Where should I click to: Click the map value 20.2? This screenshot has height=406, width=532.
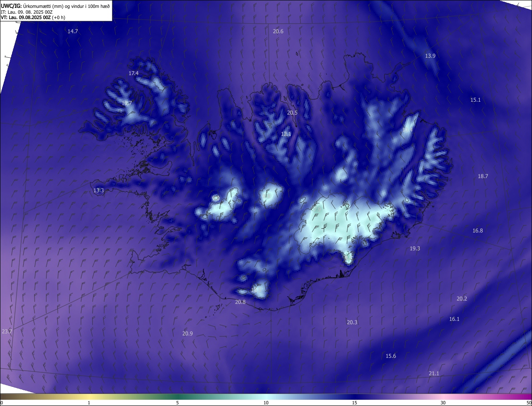pos(462,298)
